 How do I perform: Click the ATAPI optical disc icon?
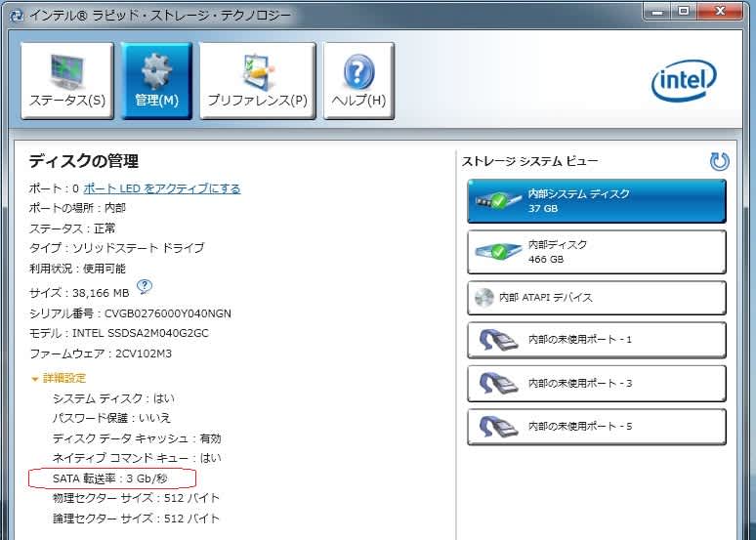(484, 298)
